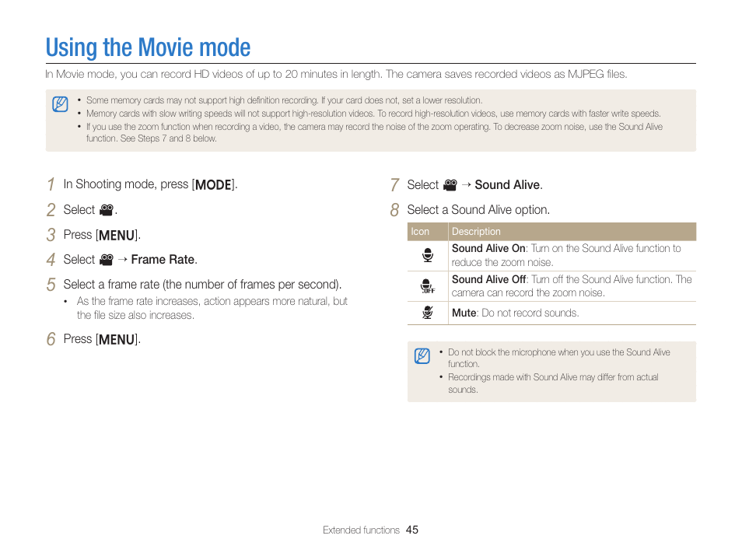Click 'Memory cards with slow writing speeds' note

pyautogui.click(x=373, y=114)
